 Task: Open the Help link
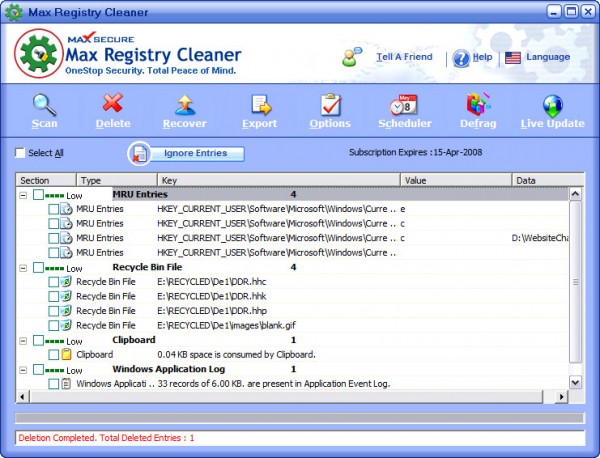[x=481, y=57]
